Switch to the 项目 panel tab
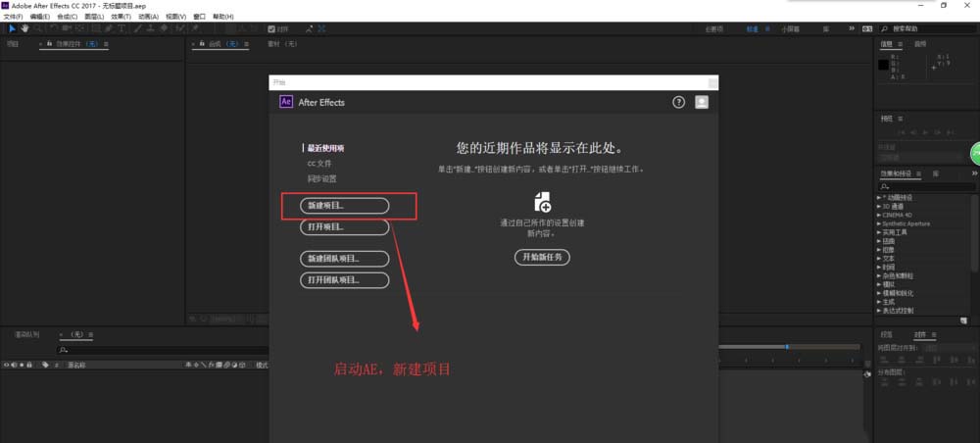The image size is (980, 443). [x=13, y=44]
